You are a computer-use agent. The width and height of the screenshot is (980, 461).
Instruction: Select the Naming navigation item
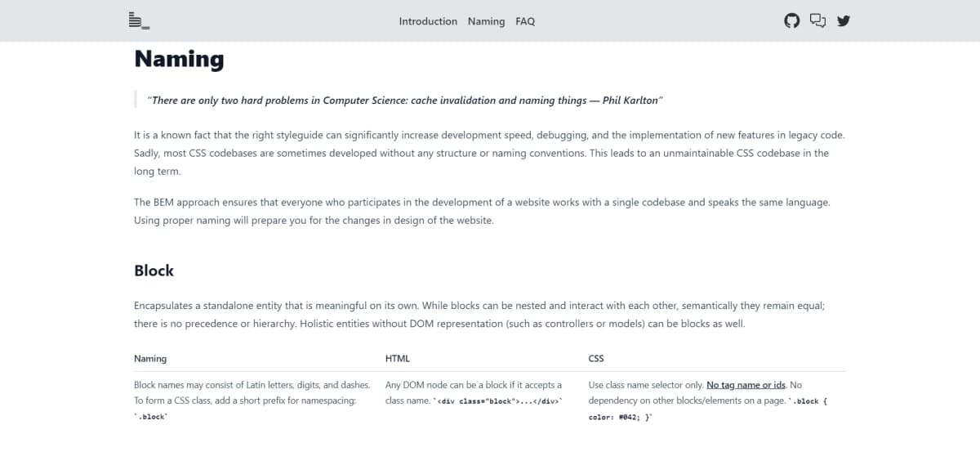tap(486, 21)
